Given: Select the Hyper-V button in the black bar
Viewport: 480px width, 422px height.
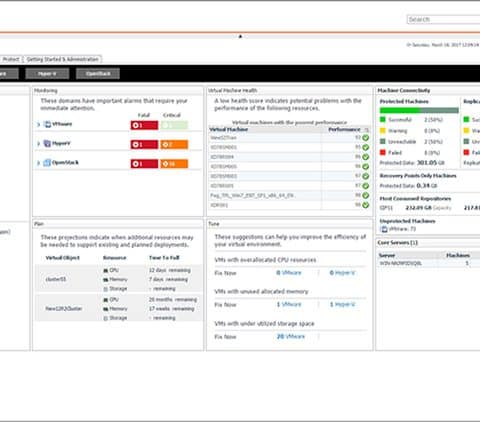Looking at the screenshot, I should pos(47,74).
